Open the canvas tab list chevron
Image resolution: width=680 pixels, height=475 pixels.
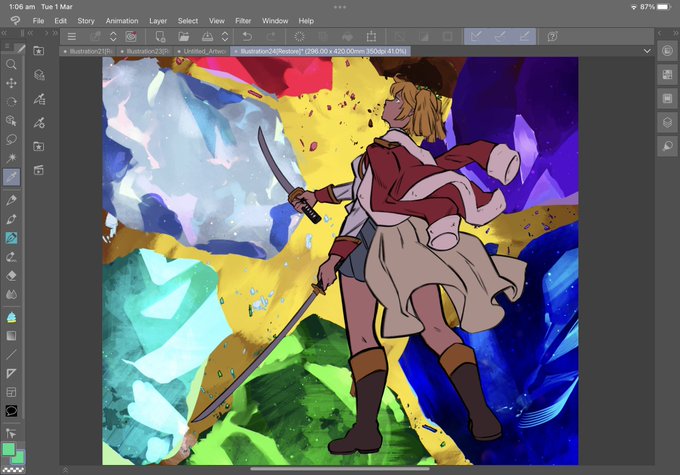tap(647, 51)
